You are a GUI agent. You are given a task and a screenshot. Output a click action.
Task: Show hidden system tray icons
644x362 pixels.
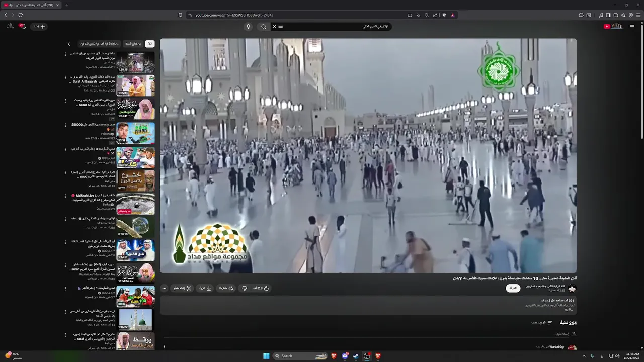584,356
